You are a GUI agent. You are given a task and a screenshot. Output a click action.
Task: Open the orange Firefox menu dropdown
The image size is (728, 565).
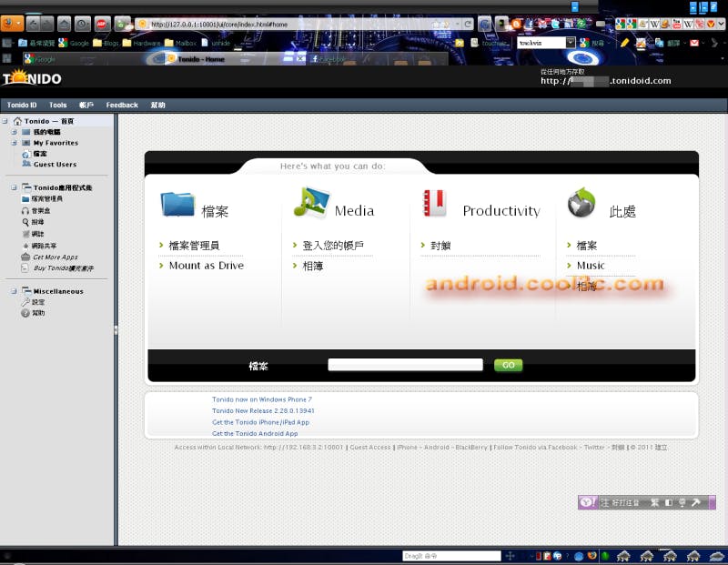tap(12, 24)
